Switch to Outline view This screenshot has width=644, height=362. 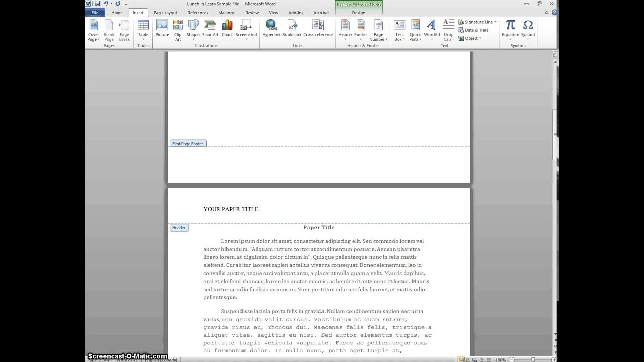[x=482, y=360]
